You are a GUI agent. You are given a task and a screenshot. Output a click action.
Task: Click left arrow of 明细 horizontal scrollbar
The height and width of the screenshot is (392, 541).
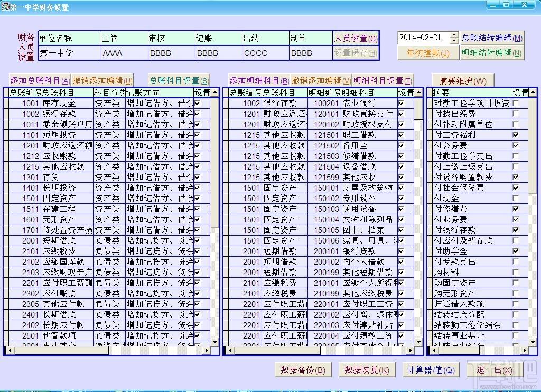click(x=230, y=350)
